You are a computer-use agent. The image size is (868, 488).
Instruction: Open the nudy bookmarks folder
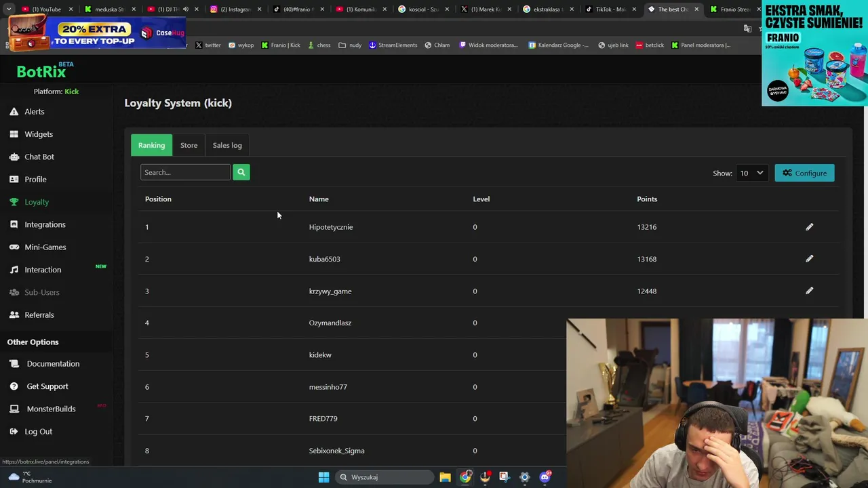350,45
